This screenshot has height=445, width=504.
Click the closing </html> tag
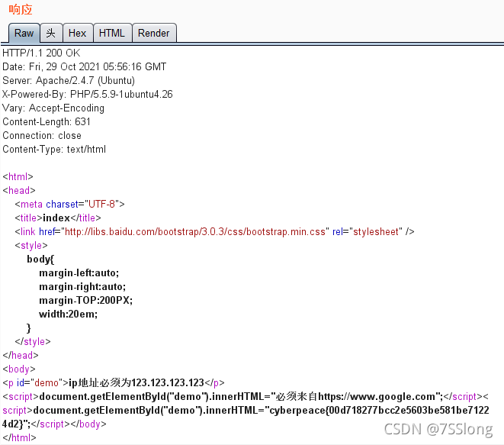pos(19,437)
